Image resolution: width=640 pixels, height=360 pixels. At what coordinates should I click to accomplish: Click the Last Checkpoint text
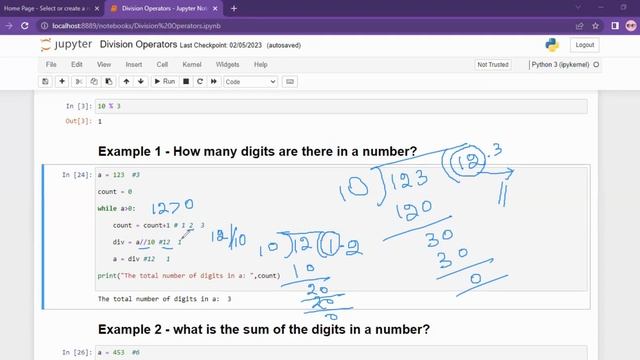[221, 45]
